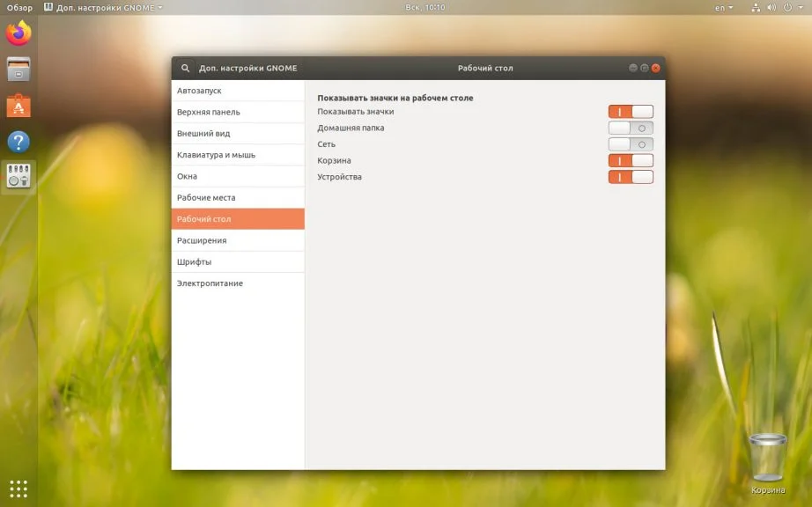Switch to Клавиатура и мышь section
This screenshot has width=812, height=507.
tap(238, 155)
